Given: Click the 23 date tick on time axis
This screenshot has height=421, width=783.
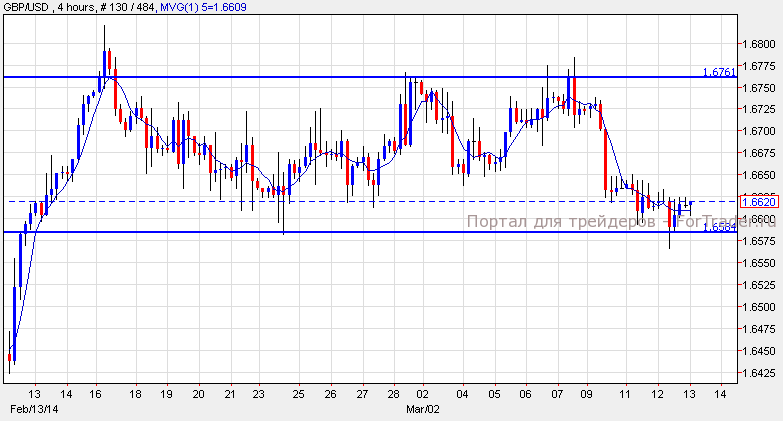Looking at the screenshot, I should pyautogui.click(x=258, y=394).
